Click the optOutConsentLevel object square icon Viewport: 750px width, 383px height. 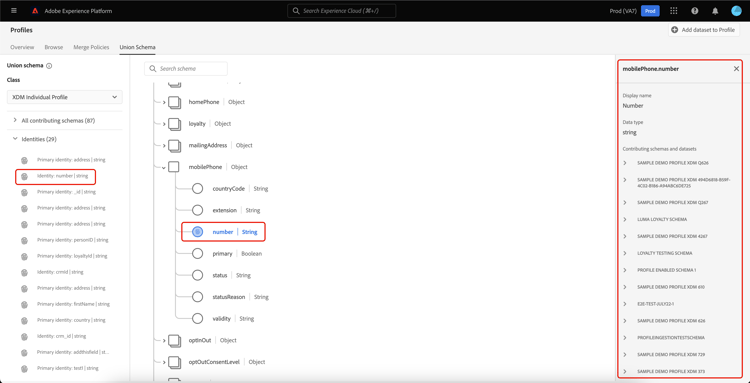(x=175, y=362)
